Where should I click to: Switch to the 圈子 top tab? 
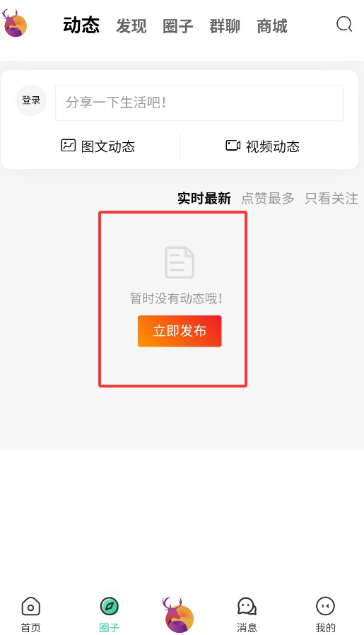[x=177, y=26]
